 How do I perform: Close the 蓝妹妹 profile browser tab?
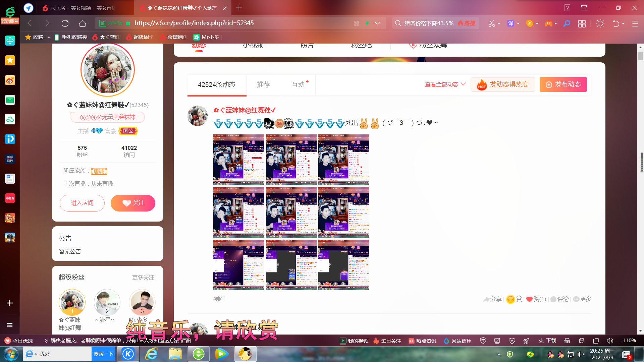(x=225, y=8)
